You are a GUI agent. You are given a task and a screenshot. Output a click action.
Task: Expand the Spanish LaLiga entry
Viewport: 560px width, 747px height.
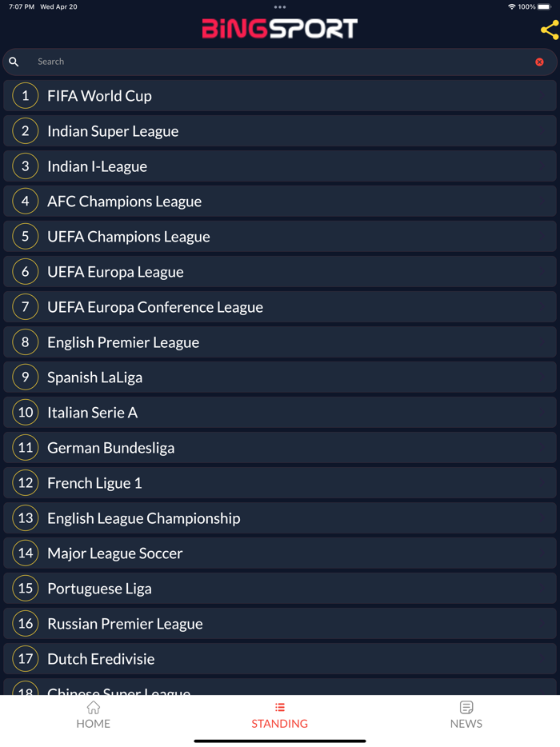[280, 377]
